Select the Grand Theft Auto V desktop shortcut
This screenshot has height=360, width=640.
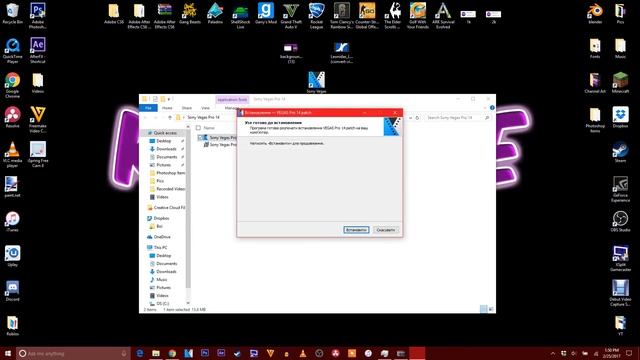291,16
